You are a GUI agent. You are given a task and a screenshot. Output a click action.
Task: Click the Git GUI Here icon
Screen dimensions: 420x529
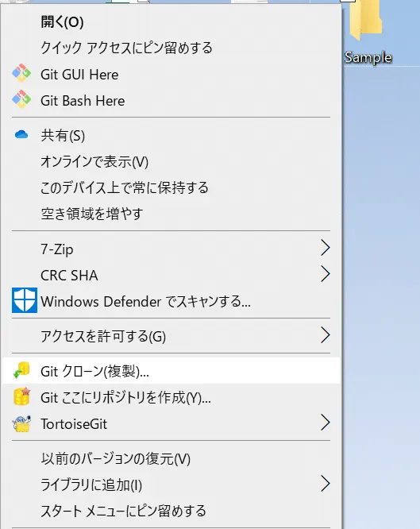21,73
